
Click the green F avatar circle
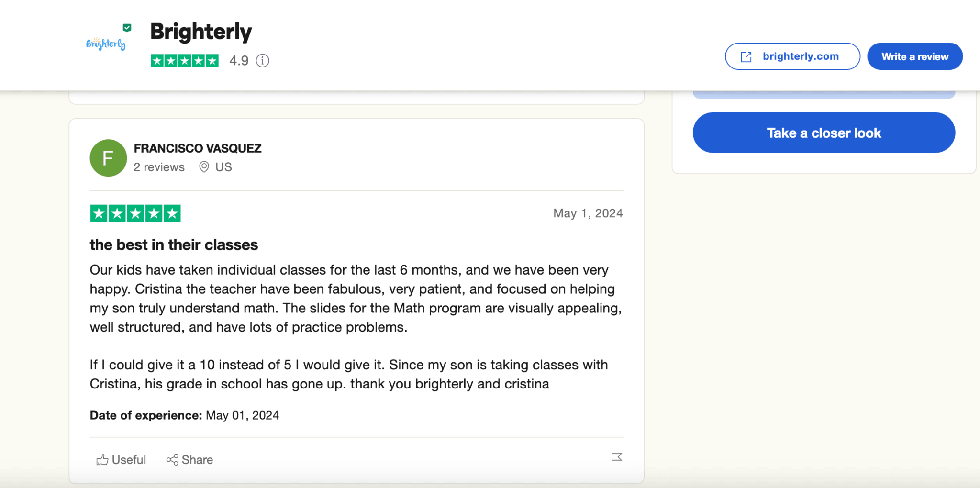coord(108,158)
